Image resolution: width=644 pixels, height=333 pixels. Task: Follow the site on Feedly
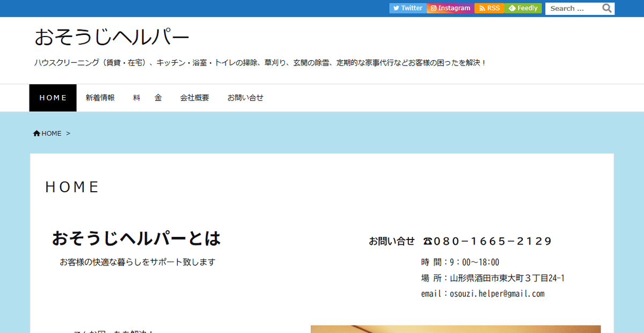click(x=523, y=8)
